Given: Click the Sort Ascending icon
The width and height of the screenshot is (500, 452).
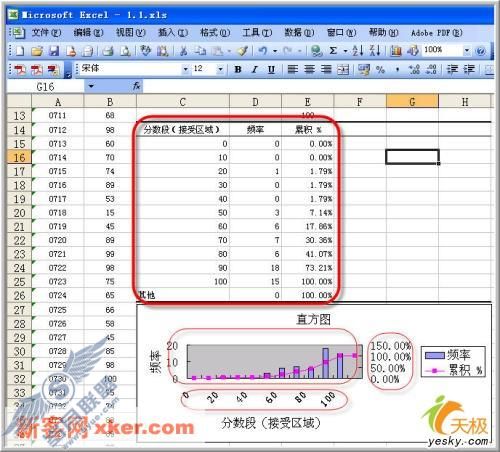Looking at the screenshot, I should point(358,51).
